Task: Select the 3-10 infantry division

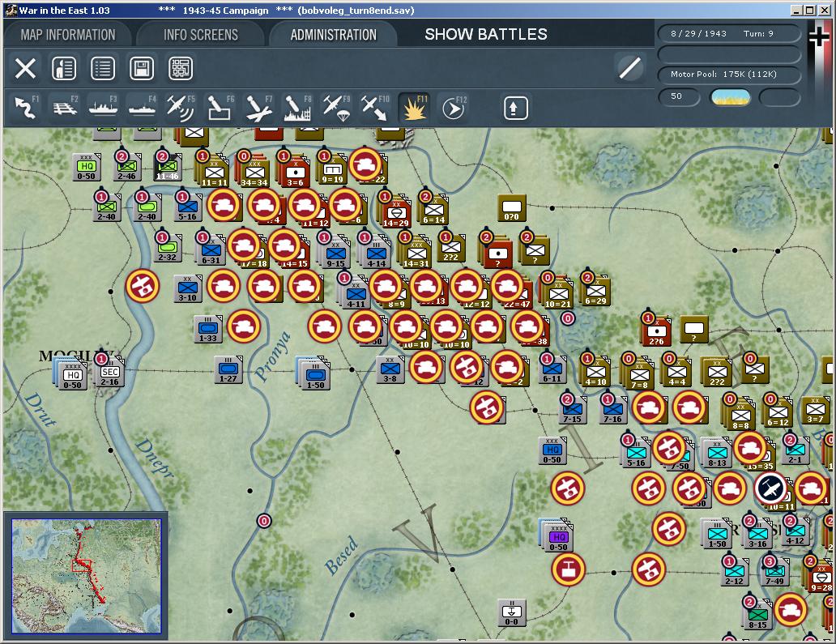Action: 188,289
